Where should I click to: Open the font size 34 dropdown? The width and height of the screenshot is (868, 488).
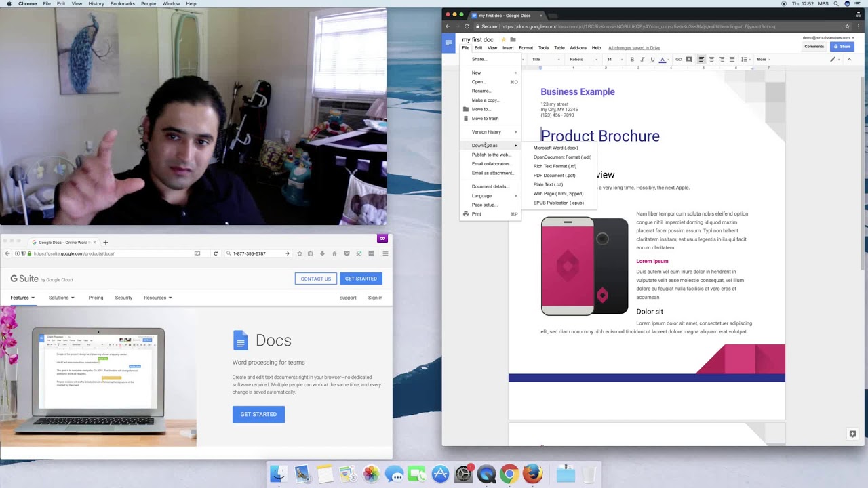614,60
